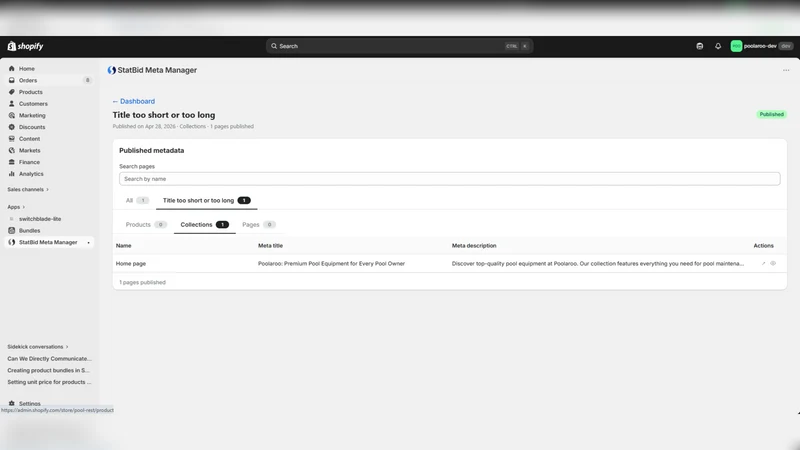Expand Sales channels section
Viewport: 800px width, 450px height.
[x=28, y=189]
